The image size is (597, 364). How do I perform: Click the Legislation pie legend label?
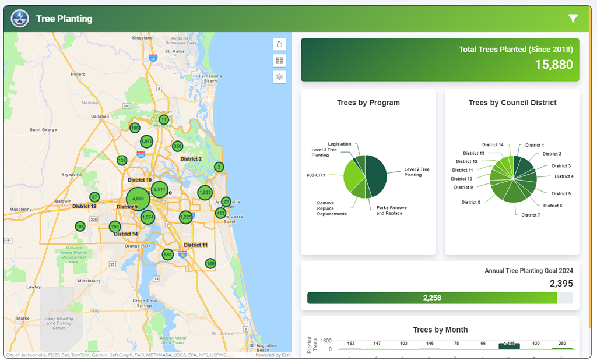pos(340,144)
